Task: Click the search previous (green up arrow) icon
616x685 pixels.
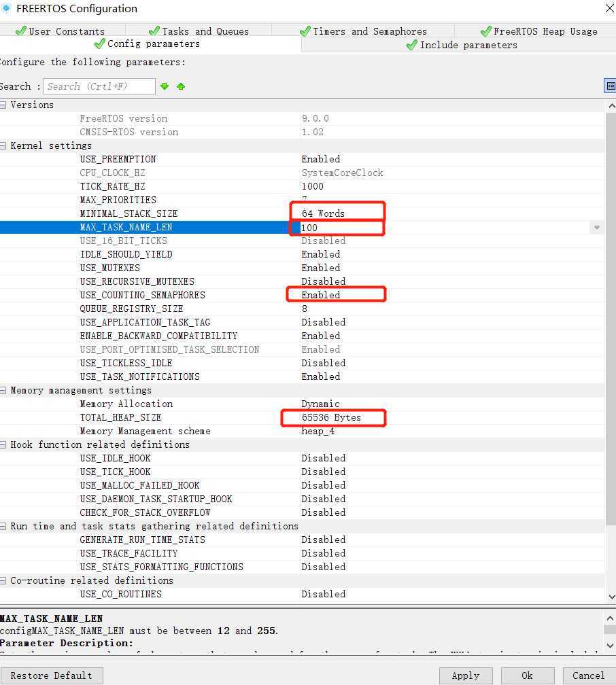Action: pos(181,86)
